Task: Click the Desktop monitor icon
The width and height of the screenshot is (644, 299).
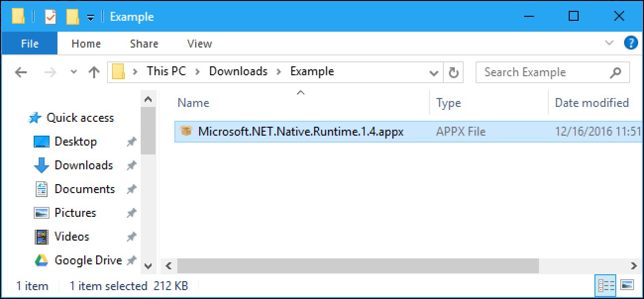Action: click(x=42, y=142)
